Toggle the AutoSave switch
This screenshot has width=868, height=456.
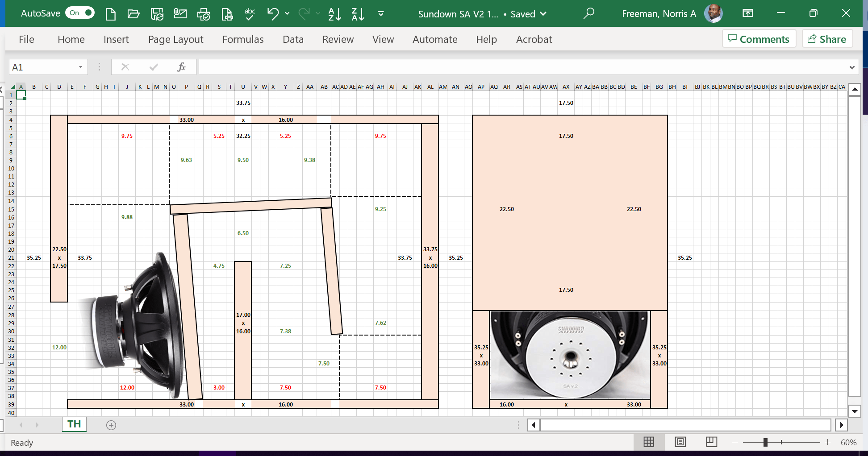(x=80, y=13)
